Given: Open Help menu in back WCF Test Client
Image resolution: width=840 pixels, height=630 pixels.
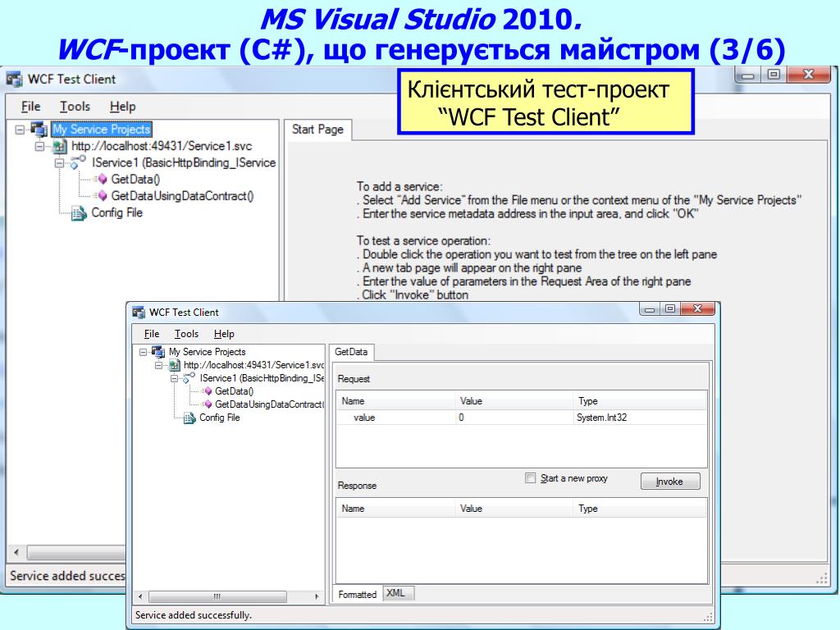Looking at the screenshot, I should tap(123, 107).
